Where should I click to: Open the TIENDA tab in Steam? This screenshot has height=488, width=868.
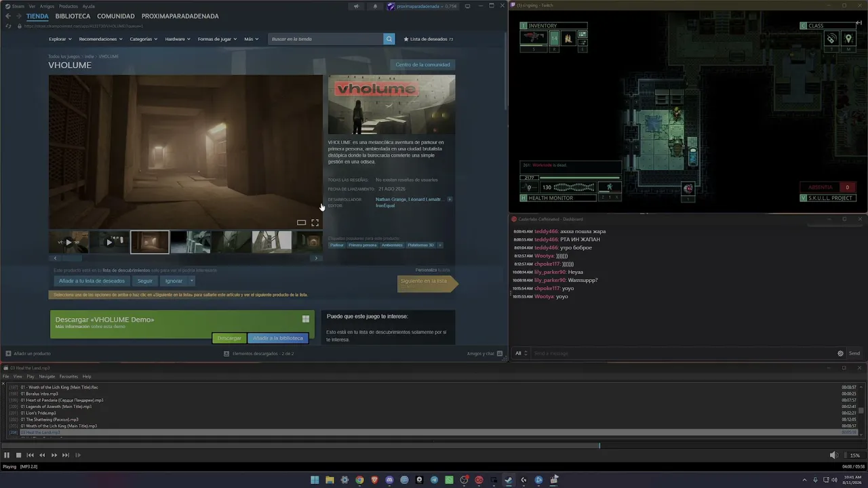click(x=37, y=16)
